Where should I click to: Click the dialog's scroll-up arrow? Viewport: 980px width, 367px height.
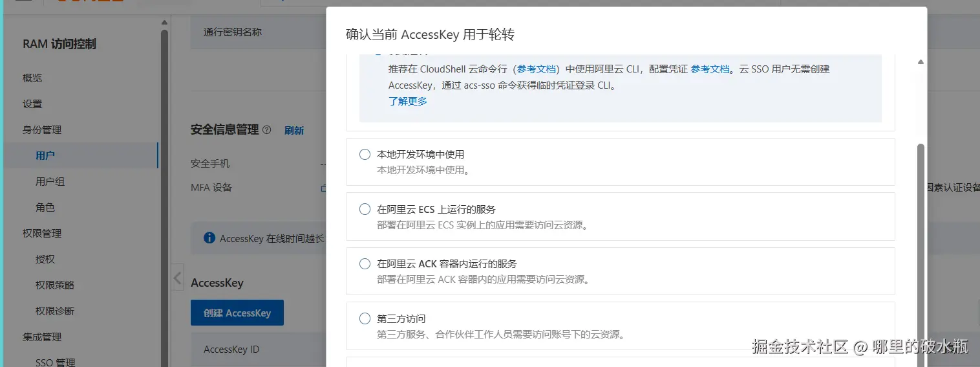[x=921, y=62]
